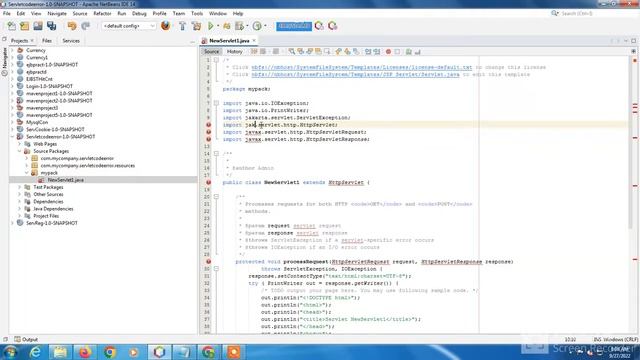640x360 pixels.
Task: Open the dropdown arrow beside Run Project
Action: click(x=218, y=26)
